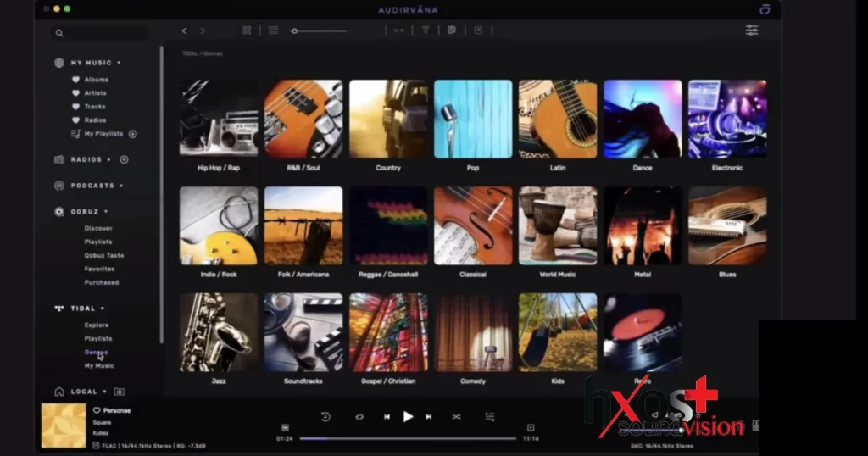868x456 pixels.
Task: Open the World Music genre
Action: coord(558,225)
